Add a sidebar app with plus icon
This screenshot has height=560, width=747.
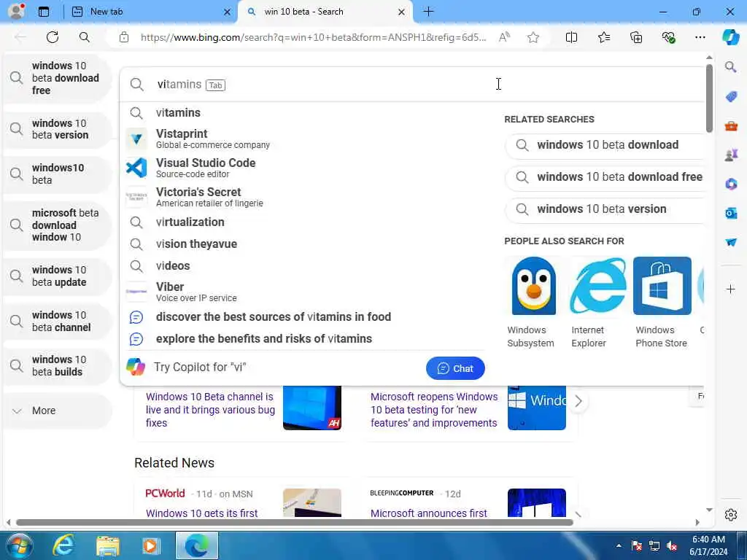point(731,289)
